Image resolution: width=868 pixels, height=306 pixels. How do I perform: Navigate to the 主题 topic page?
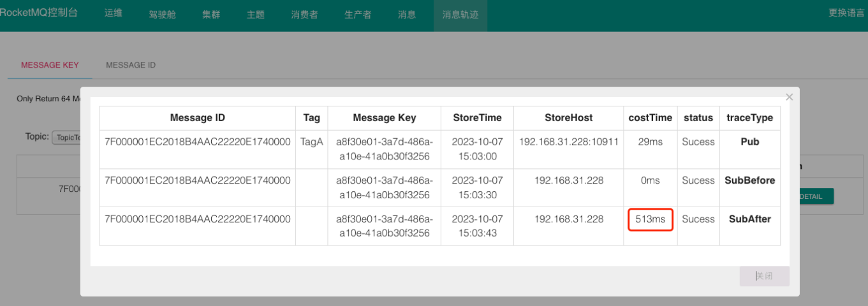tap(256, 15)
